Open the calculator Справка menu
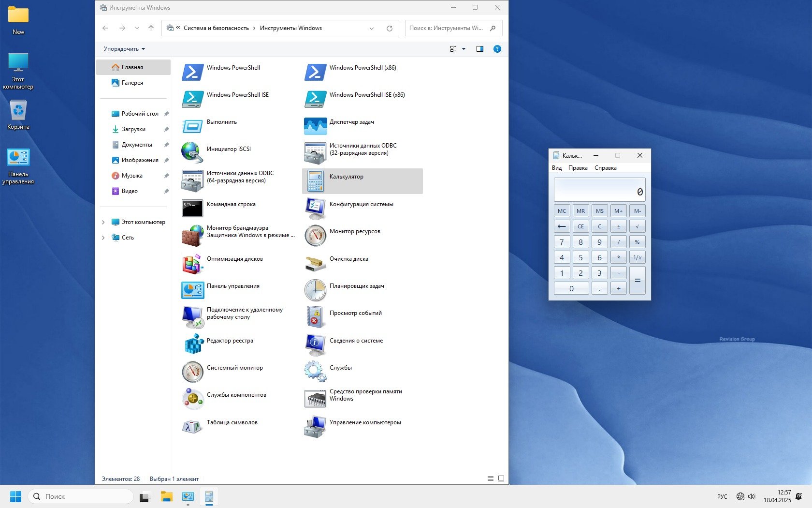Viewport: 812px width, 508px height. pos(605,168)
